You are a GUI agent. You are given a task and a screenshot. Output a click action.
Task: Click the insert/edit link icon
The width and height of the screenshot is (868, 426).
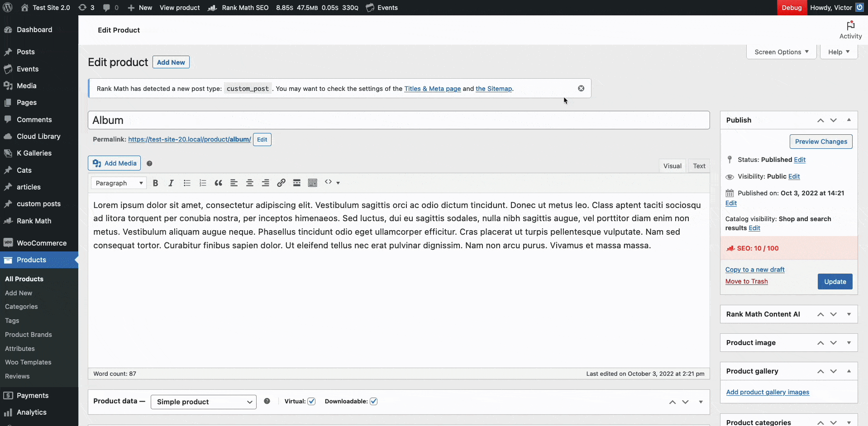coord(281,183)
